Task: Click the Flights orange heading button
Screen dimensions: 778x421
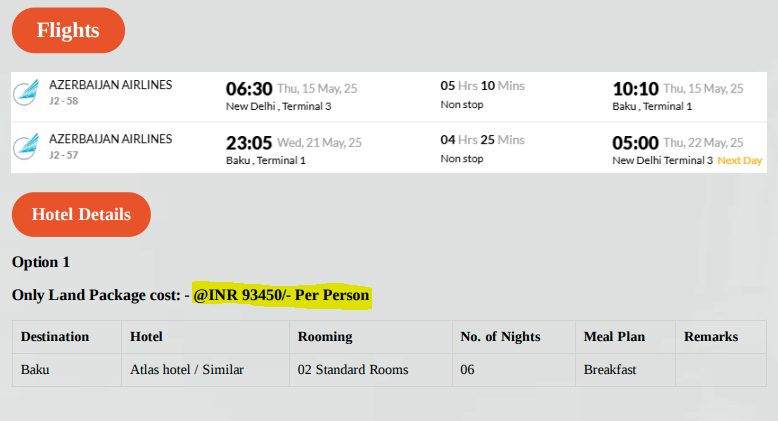Action: click(68, 30)
